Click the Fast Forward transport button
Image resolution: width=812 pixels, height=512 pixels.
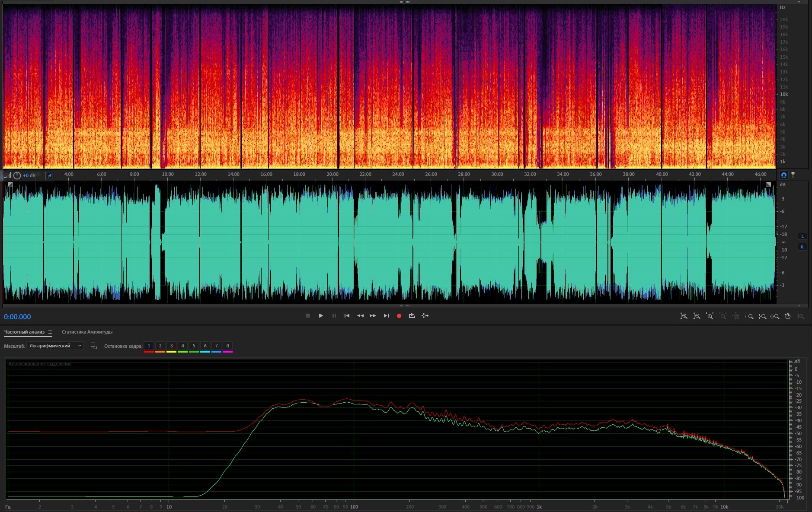[373, 316]
